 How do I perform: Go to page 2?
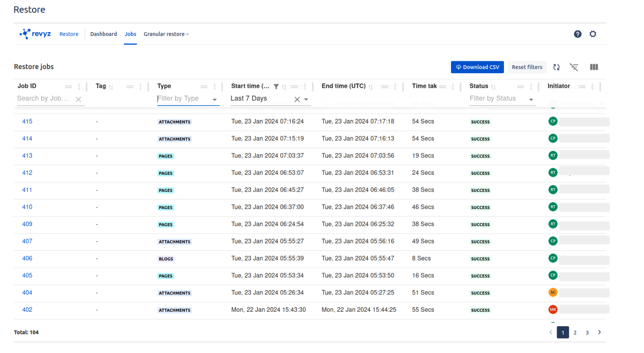pyautogui.click(x=575, y=332)
